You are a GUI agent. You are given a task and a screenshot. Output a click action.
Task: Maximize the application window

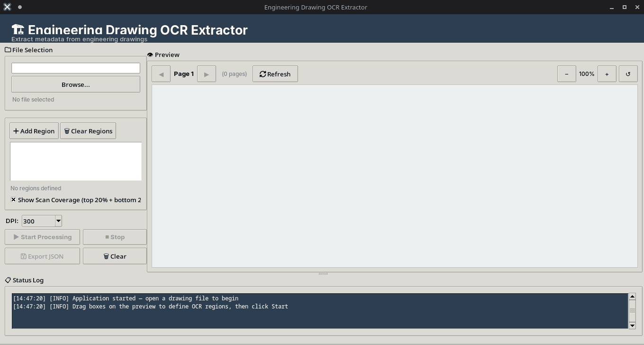(625, 7)
